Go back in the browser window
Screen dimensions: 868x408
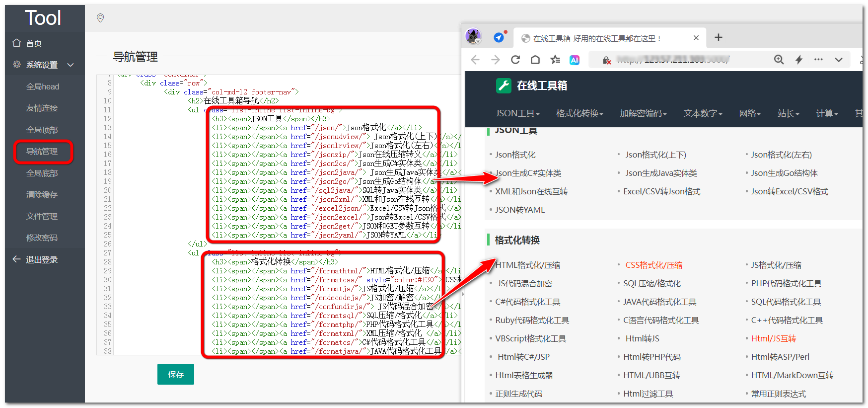point(475,60)
